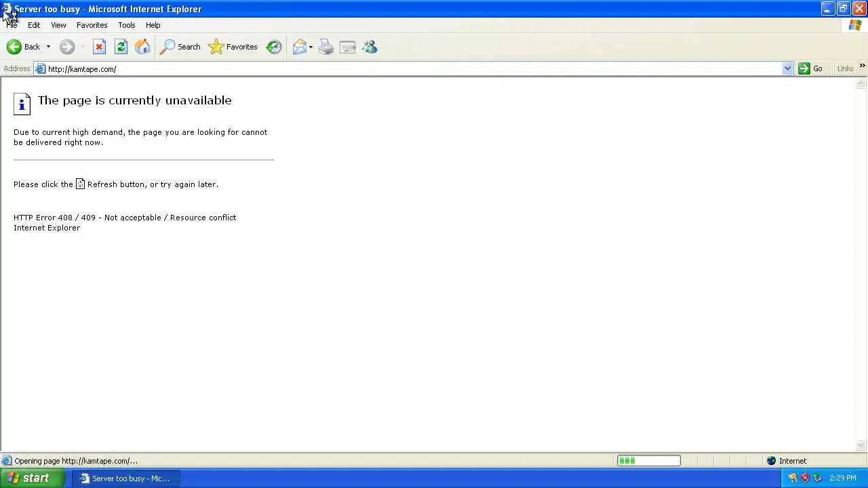
Task: Go to the Home page icon
Action: click(x=142, y=47)
